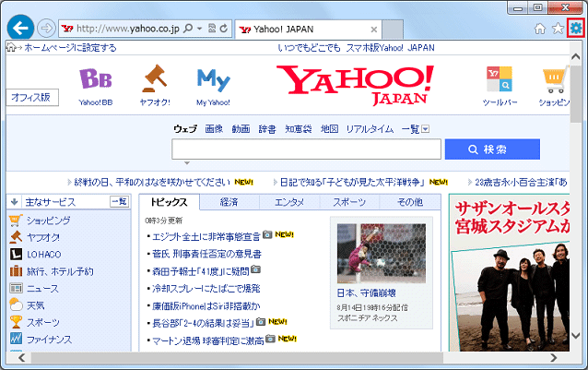Open スマホ版Yahoo! JAPAN link
This screenshot has width=588, height=370.
tap(390, 48)
